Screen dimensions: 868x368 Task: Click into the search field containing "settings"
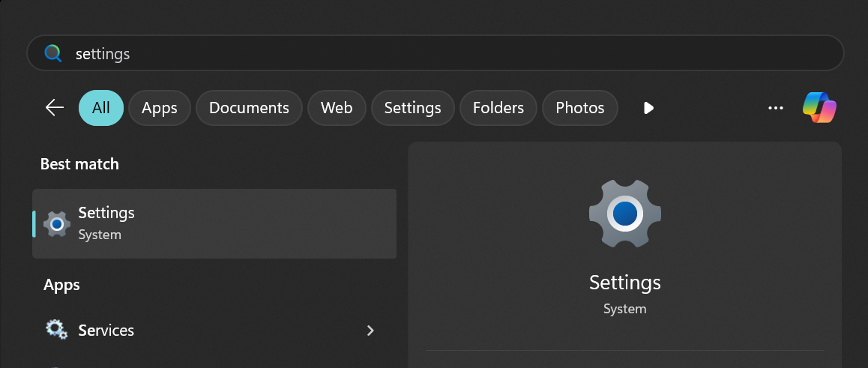click(450, 54)
